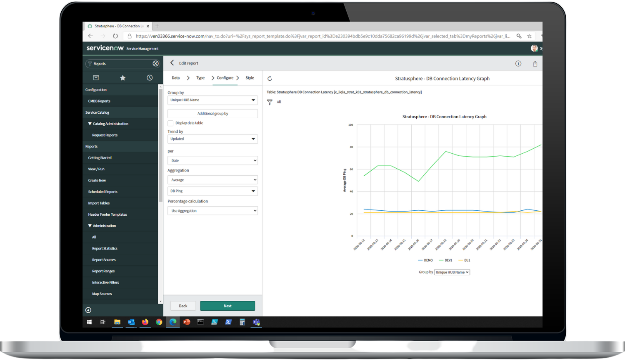
Task: Switch to the Data step tab
Action: coord(176,78)
